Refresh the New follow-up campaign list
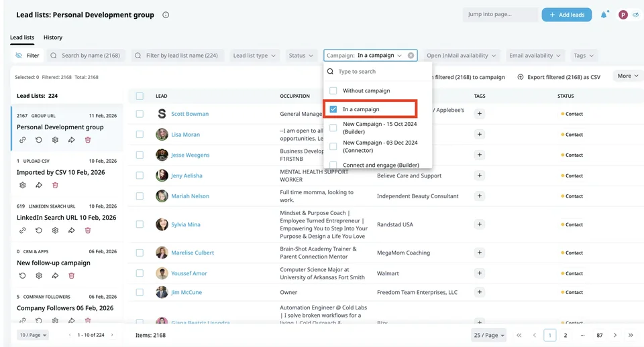The width and height of the screenshot is (644, 347). tap(23, 275)
